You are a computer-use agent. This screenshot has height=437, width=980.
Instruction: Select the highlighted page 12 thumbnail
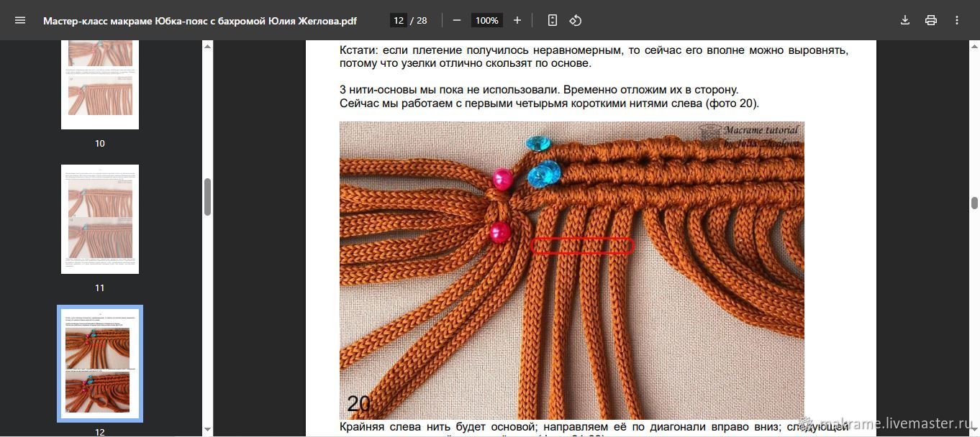[100, 363]
